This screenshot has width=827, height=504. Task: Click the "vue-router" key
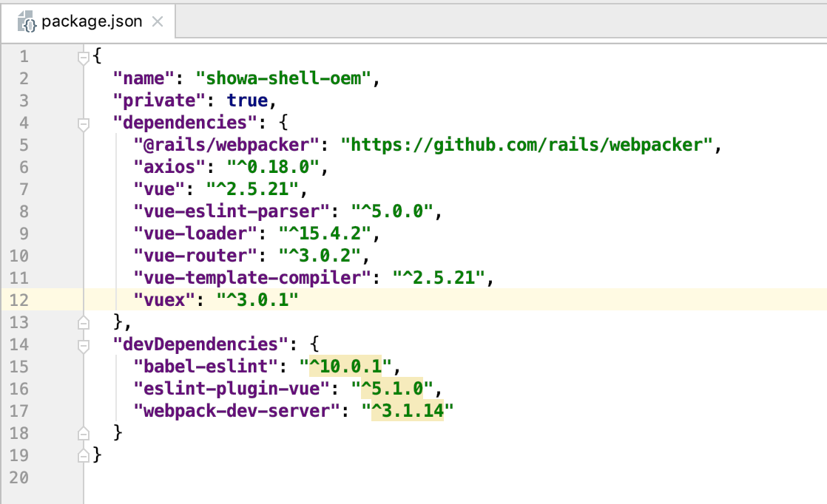(x=195, y=256)
